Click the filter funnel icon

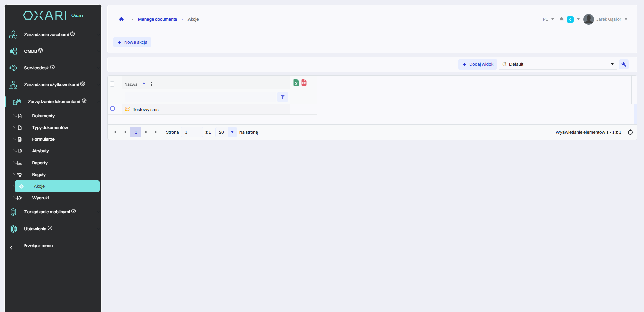click(x=283, y=97)
